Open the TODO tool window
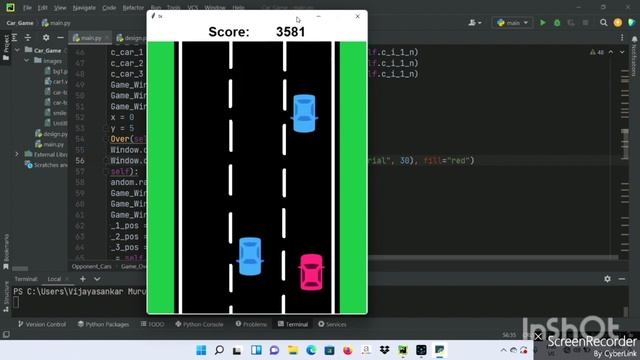 pyautogui.click(x=152, y=324)
